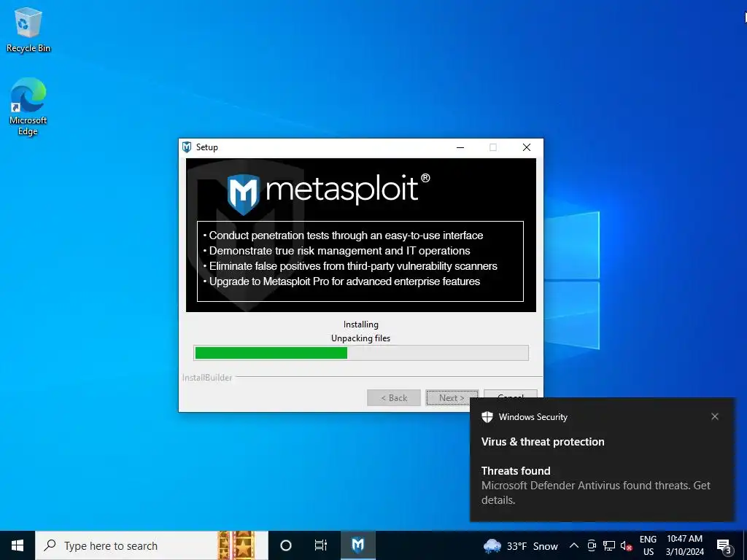The width and height of the screenshot is (747, 560).
Task: Click the Windows Security shield icon in notification
Action: (x=487, y=417)
